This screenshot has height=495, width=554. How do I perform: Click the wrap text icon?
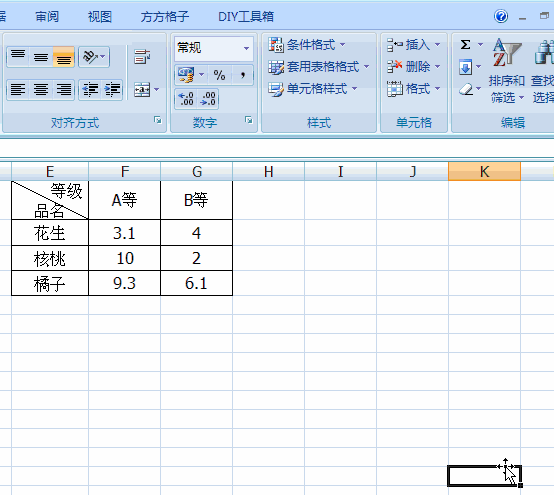tap(142, 57)
